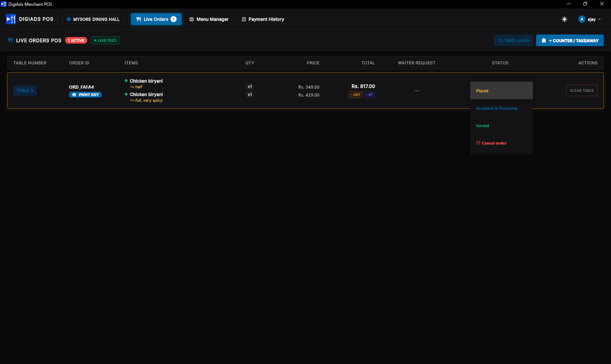Maximize the DigiAds Merchant POS window
This screenshot has height=364, width=611.
click(585, 4)
